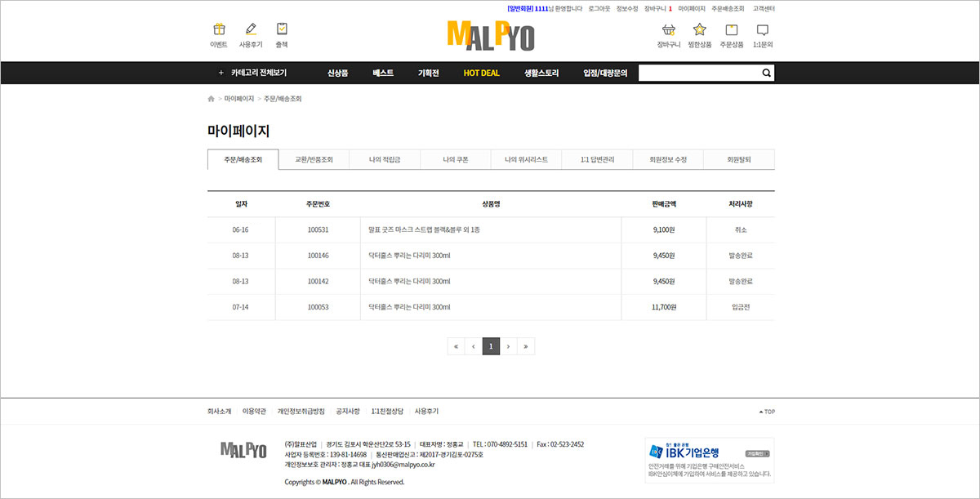
Task: Open the 신상품 menu
Action: click(x=338, y=73)
